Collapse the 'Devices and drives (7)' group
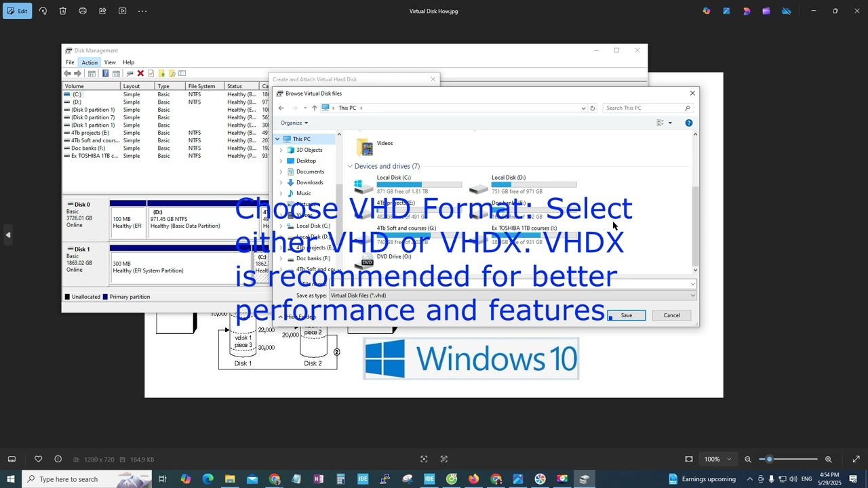This screenshot has width=868, height=488. (351, 166)
